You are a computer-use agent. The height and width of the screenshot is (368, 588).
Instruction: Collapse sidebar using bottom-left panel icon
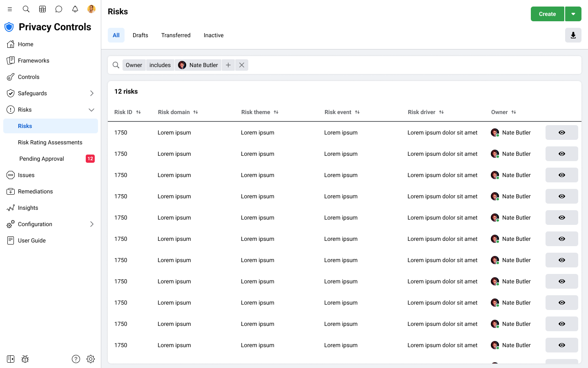coord(11,359)
